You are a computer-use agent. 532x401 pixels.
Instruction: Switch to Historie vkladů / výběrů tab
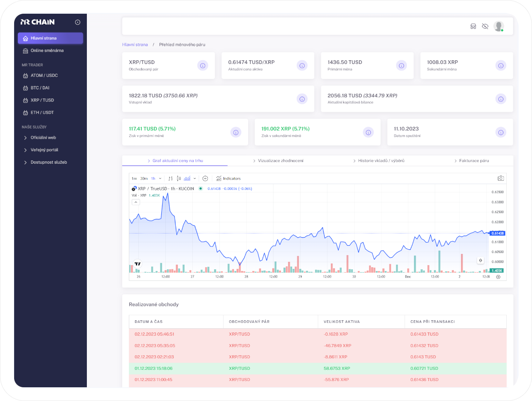pyautogui.click(x=379, y=161)
